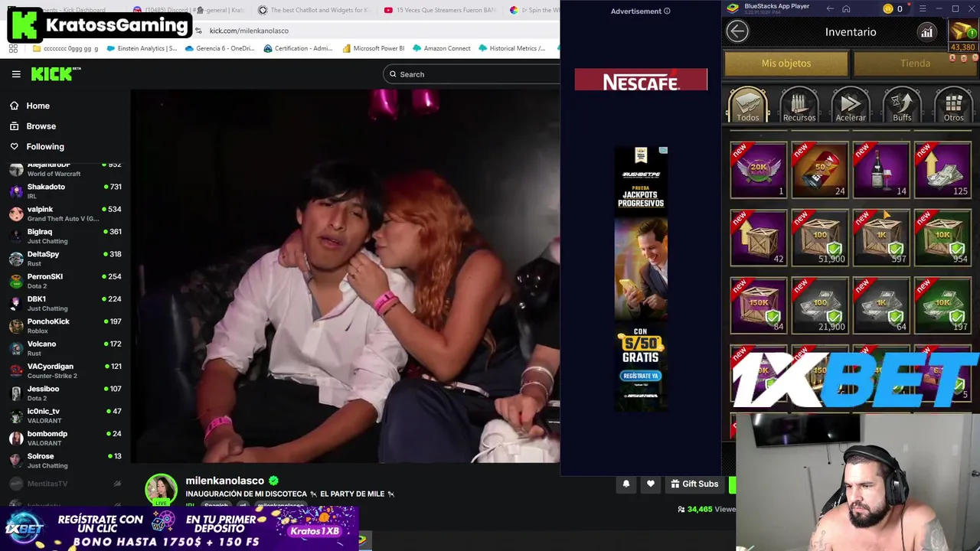Viewport: 980px width, 551px height.
Task: Select the 100 crate item with count 51,900
Action: point(820,238)
